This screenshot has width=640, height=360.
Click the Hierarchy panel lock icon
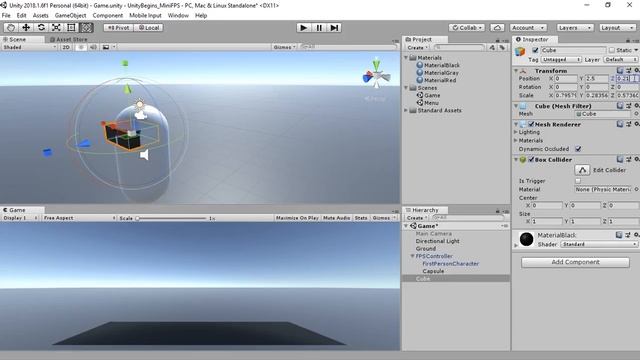pos(498,211)
